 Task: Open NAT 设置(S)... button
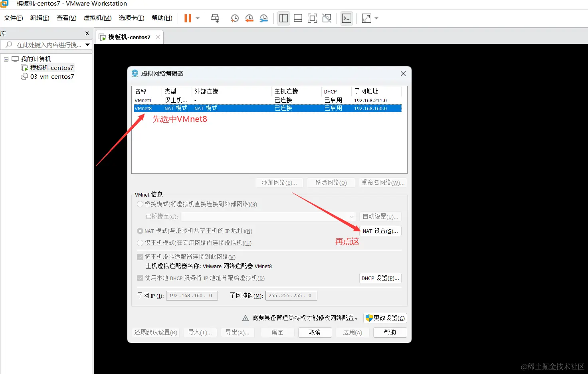(380, 231)
